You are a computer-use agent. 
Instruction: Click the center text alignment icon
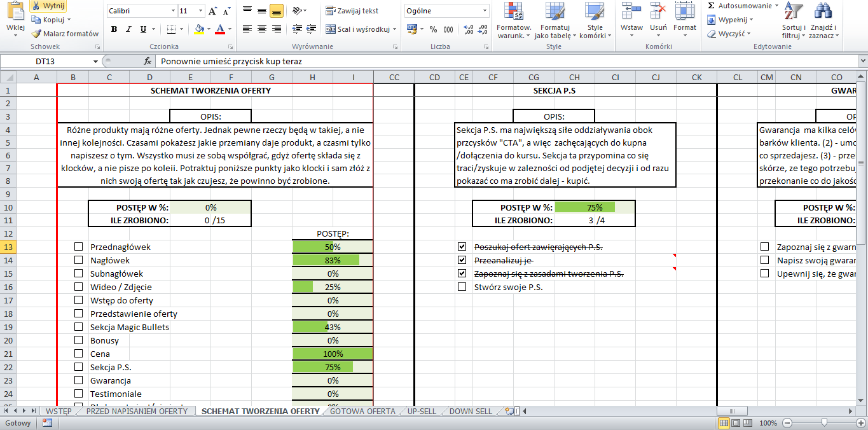(261, 29)
